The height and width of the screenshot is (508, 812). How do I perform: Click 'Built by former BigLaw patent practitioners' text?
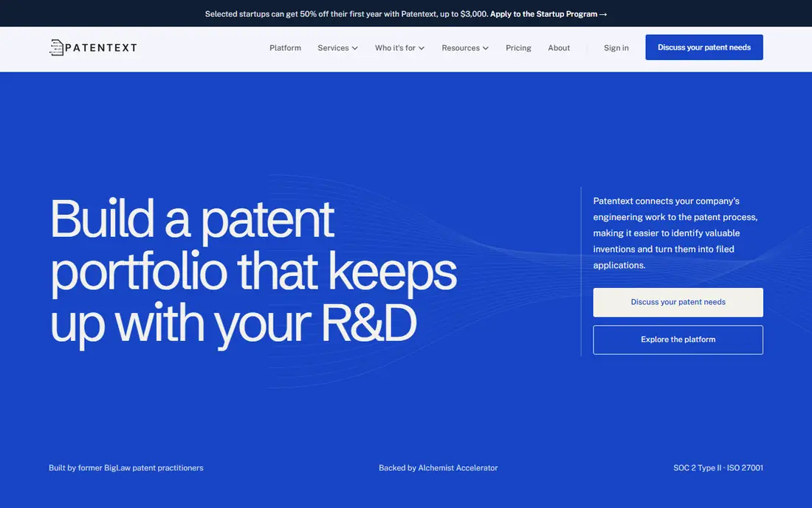pos(125,467)
